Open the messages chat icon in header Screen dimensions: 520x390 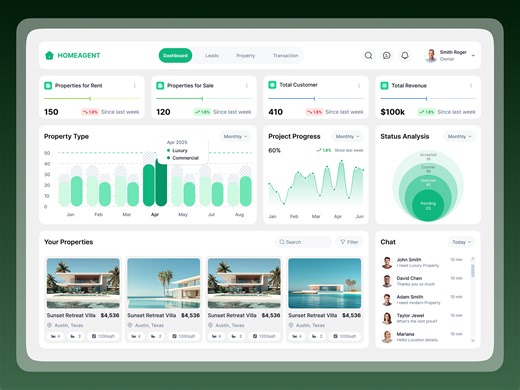(x=387, y=55)
